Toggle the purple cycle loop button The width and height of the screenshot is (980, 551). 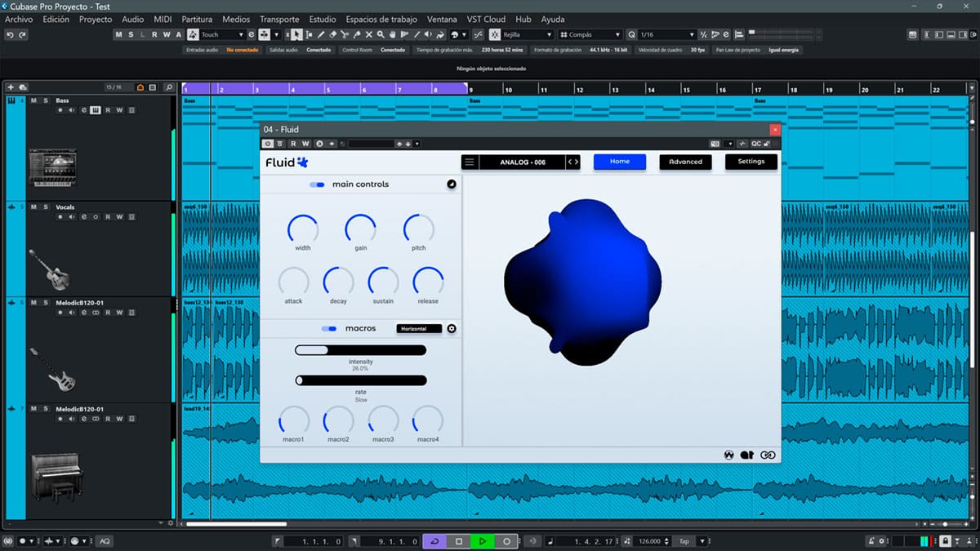pyautogui.click(x=434, y=541)
